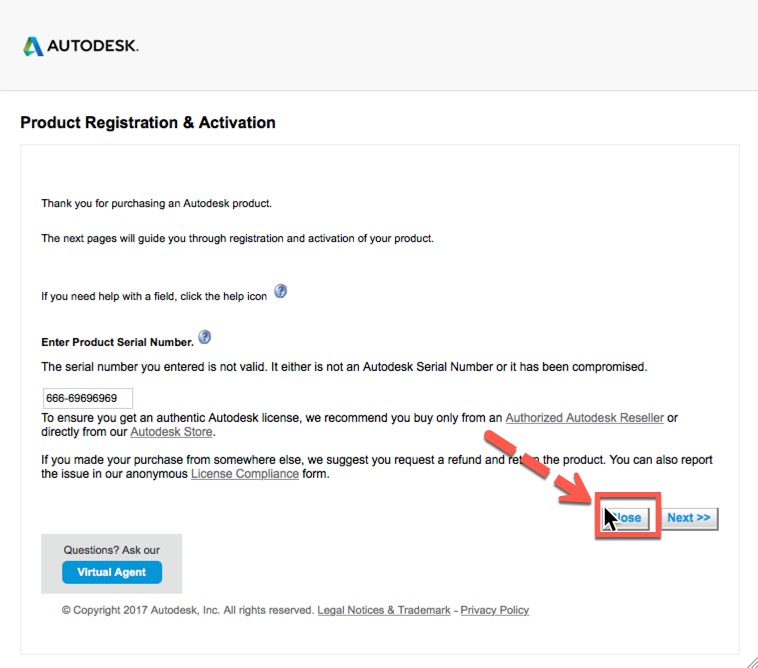View the Privacy Policy link
Viewport: 758px width, 668px height.
point(495,610)
